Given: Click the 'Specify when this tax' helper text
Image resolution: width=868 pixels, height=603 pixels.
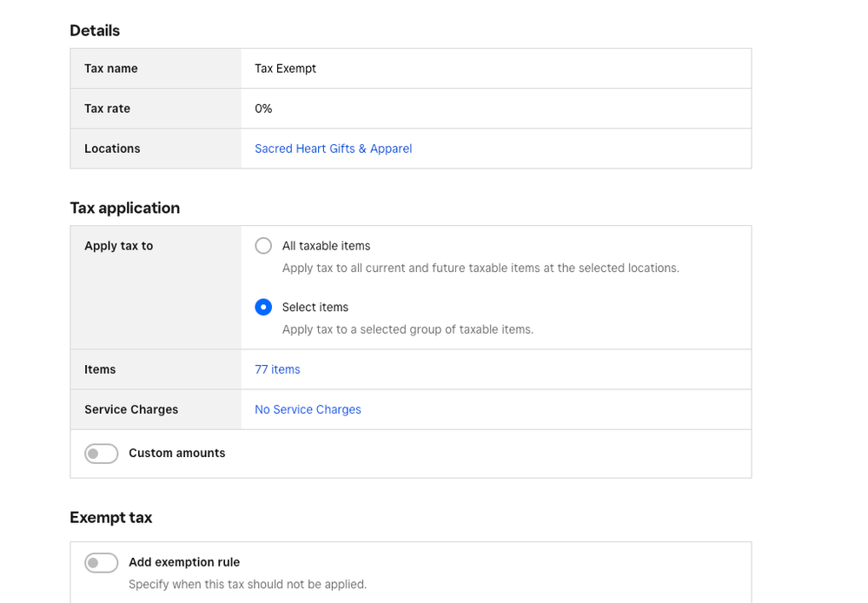Looking at the screenshot, I should [248, 584].
